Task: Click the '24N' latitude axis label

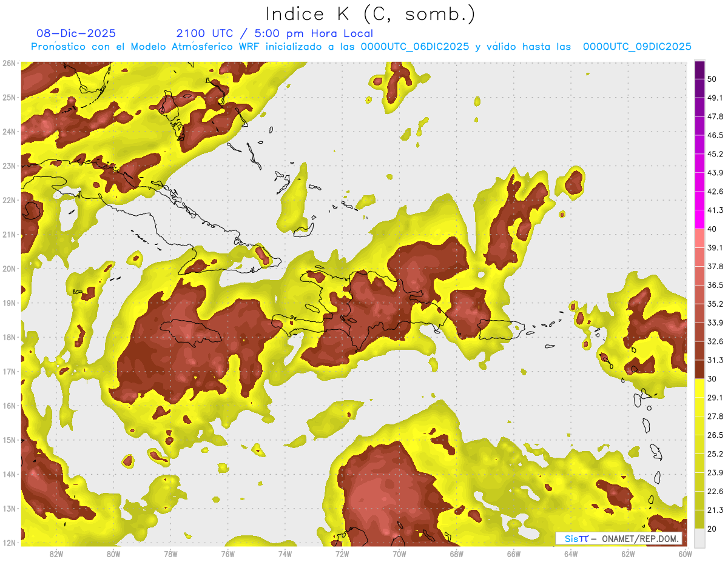Action: [9, 132]
